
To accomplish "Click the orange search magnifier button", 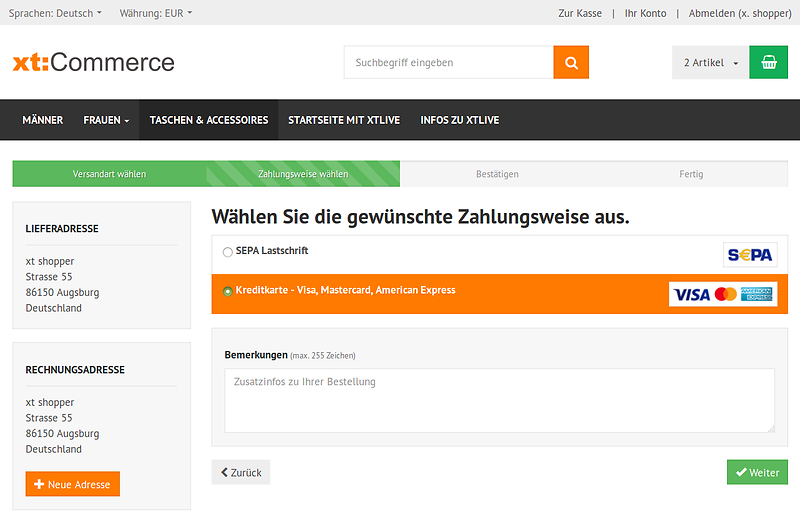I will click(x=571, y=62).
